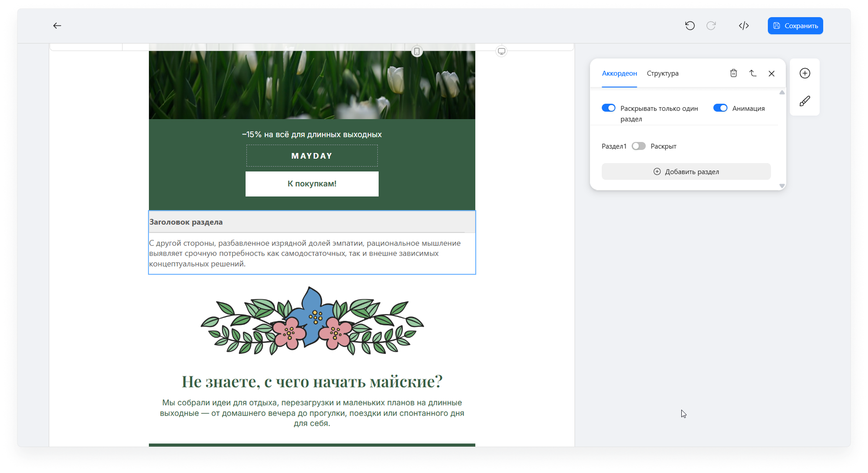
Task: Open the HTML code view
Action: pos(743,25)
